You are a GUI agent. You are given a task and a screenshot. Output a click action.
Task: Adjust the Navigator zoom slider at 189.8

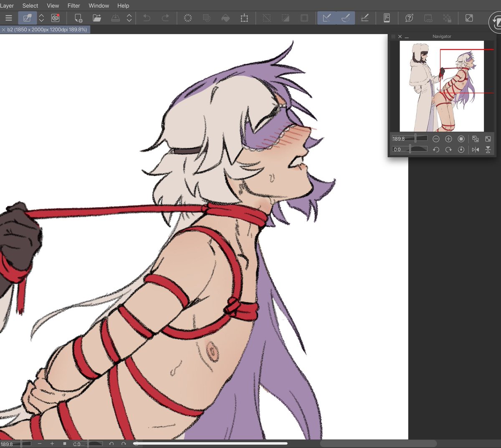(410, 139)
